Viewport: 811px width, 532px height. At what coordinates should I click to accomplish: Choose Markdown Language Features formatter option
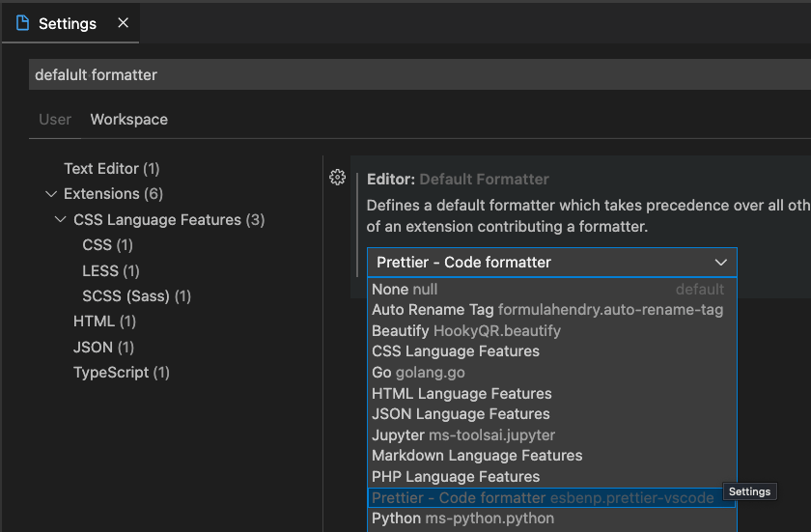(x=552, y=456)
